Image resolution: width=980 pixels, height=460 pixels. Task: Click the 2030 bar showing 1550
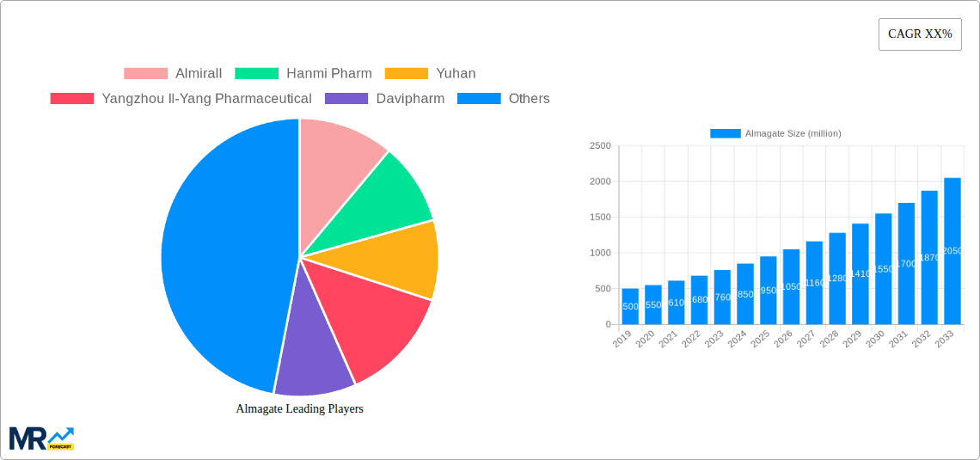(x=884, y=269)
